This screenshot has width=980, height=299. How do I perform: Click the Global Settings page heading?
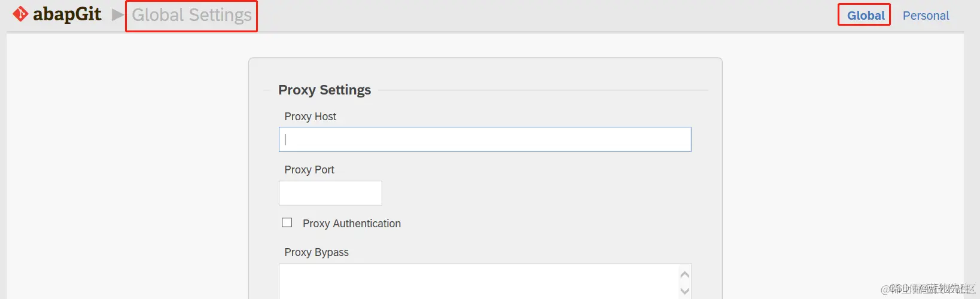[x=191, y=15]
